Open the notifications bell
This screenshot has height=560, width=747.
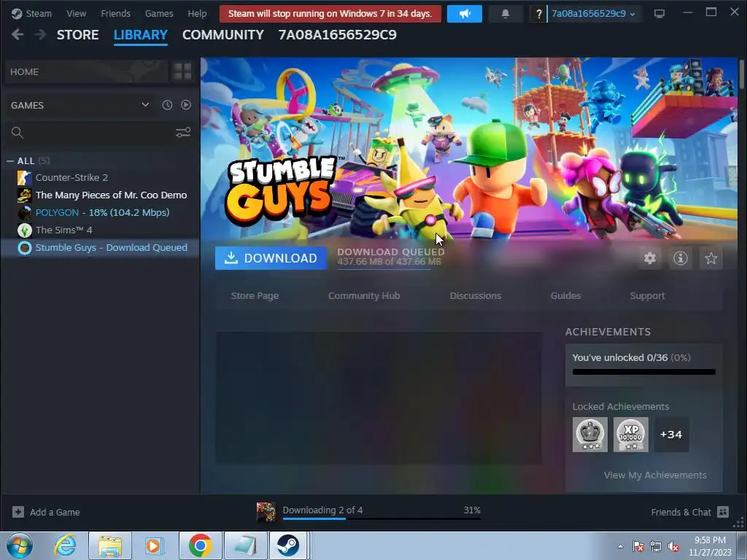[506, 14]
